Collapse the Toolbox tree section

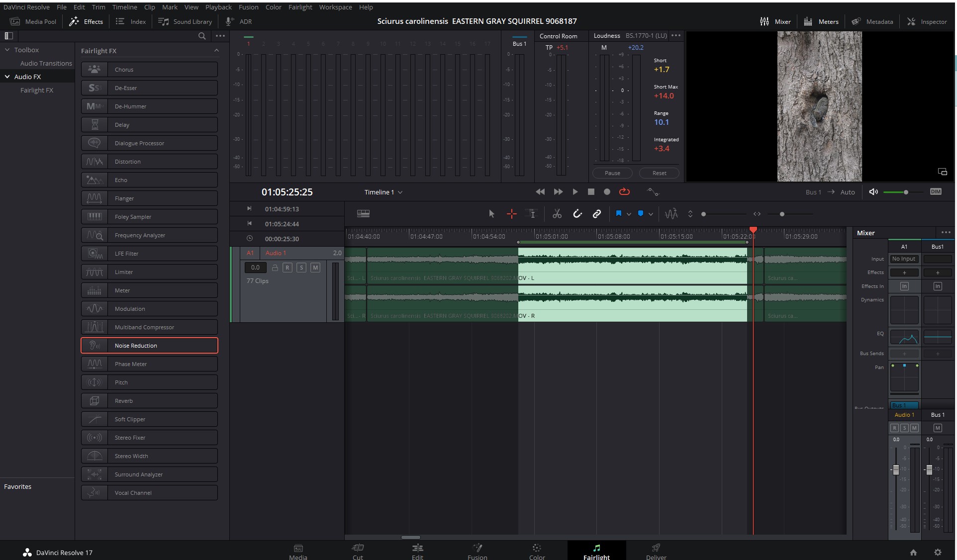pos(7,50)
